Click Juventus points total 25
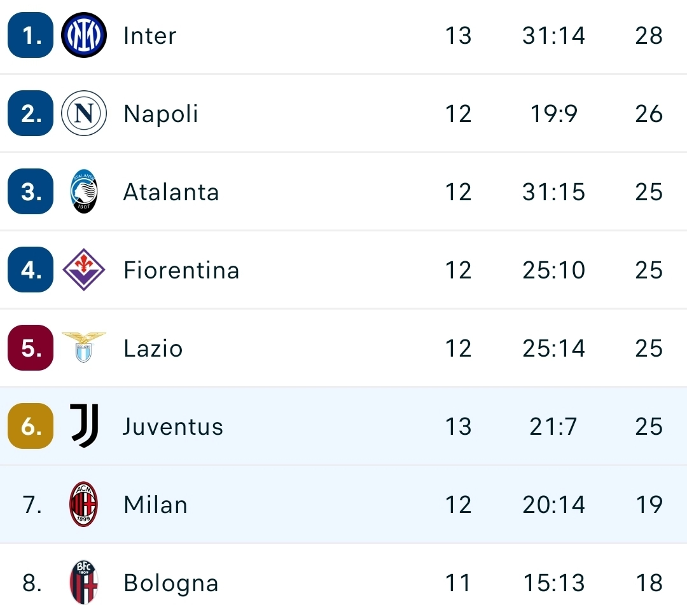This screenshot has height=616, width=687. pyautogui.click(x=648, y=427)
